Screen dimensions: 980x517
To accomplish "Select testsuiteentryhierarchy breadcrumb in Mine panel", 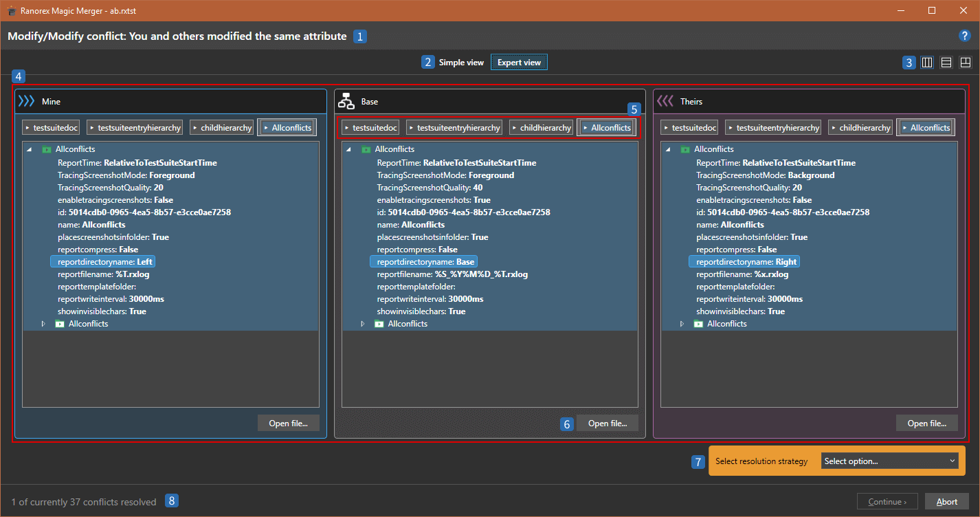I will (135, 127).
